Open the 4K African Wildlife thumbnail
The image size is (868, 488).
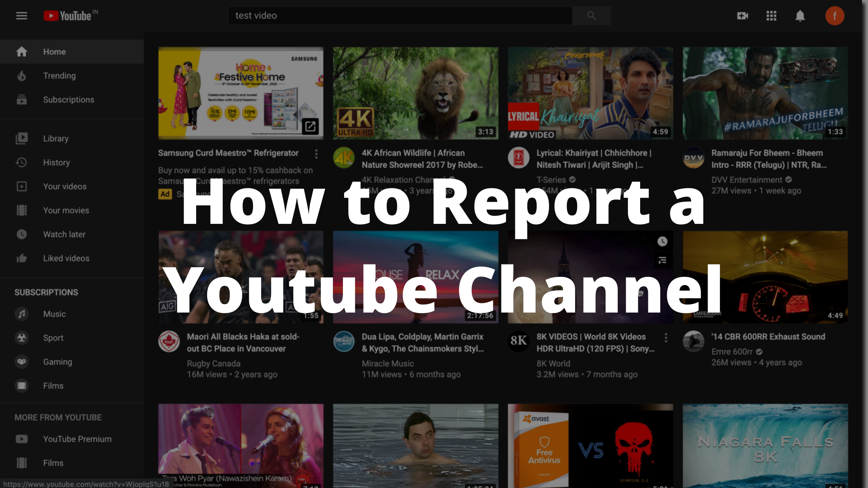pyautogui.click(x=415, y=93)
